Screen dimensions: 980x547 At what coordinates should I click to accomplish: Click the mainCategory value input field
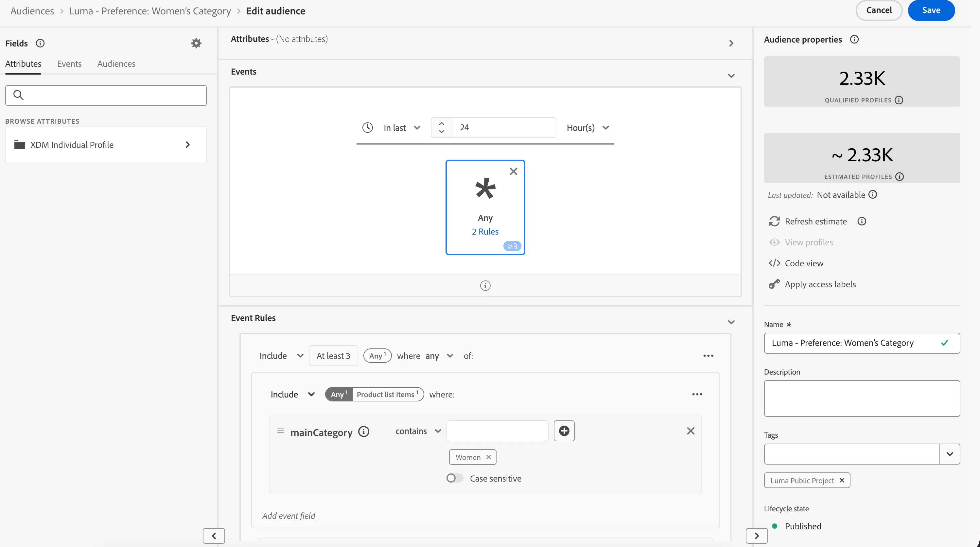point(497,431)
